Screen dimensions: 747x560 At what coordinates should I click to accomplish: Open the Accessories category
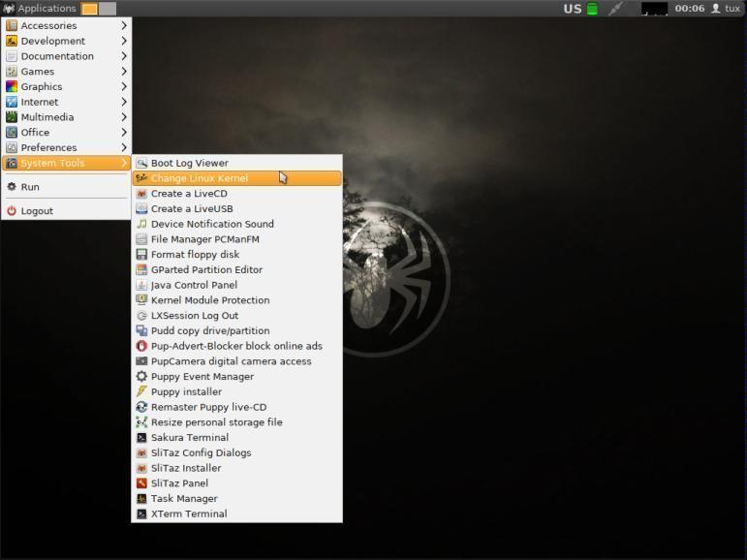66,25
